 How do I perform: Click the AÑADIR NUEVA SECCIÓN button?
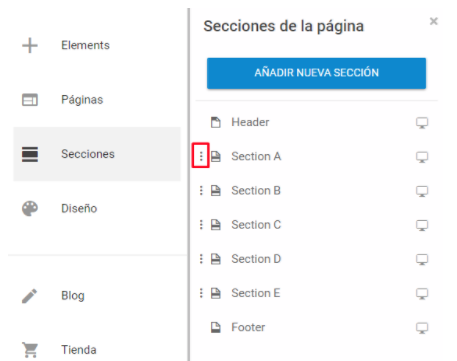[316, 73]
